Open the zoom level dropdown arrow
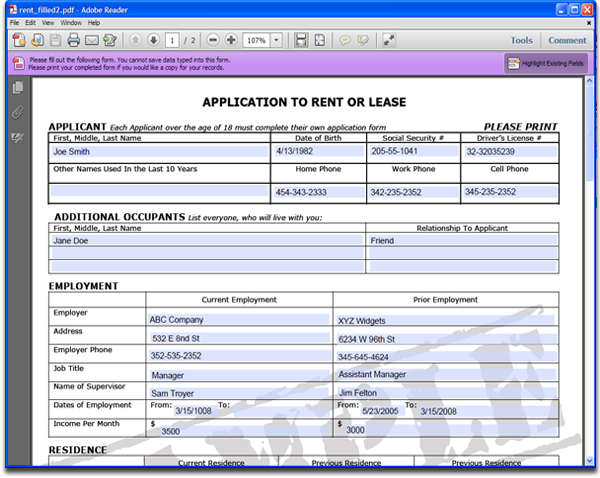The image size is (600, 478). [276, 40]
